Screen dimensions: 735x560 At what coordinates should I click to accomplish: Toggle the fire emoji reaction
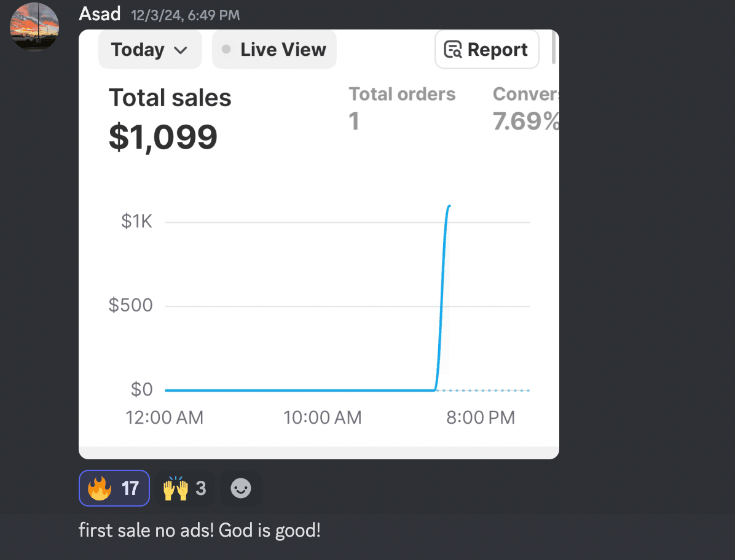pyautogui.click(x=114, y=488)
